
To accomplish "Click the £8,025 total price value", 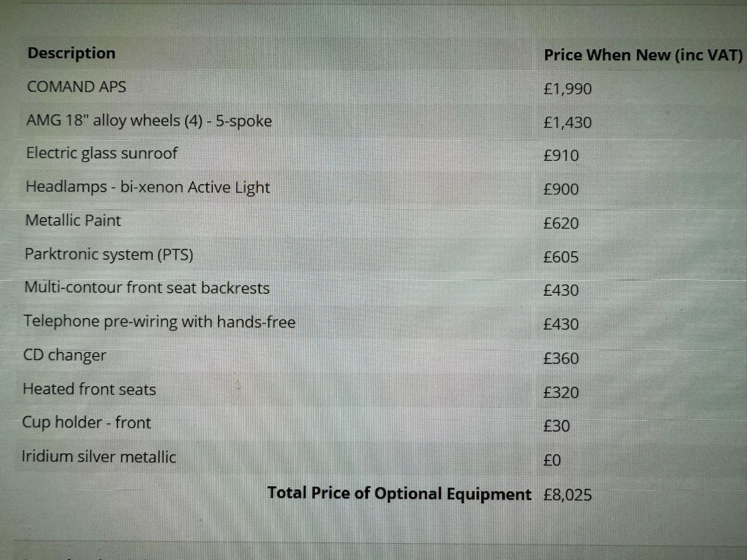I will 568,495.
